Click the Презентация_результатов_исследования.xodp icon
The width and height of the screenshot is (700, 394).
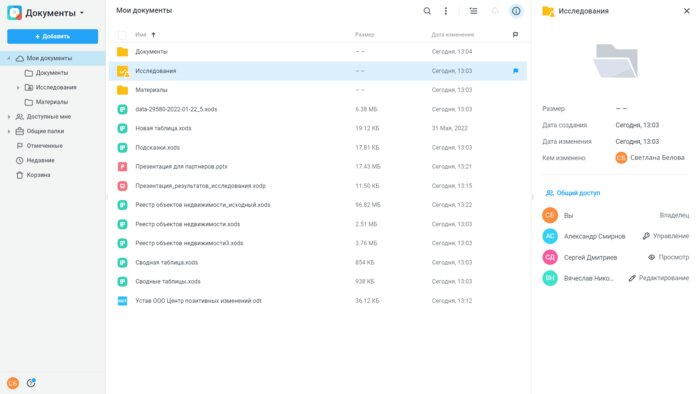pyautogui.click(x=122, y=186)
